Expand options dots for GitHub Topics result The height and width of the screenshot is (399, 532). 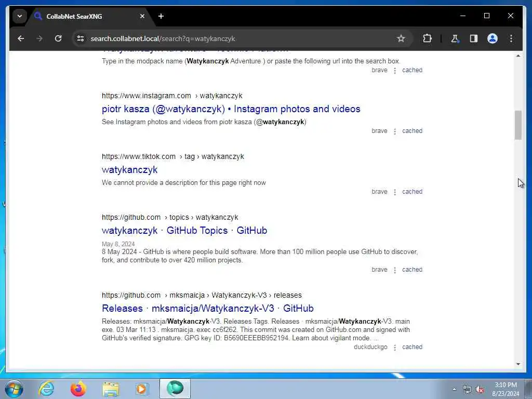coord(395,270)
